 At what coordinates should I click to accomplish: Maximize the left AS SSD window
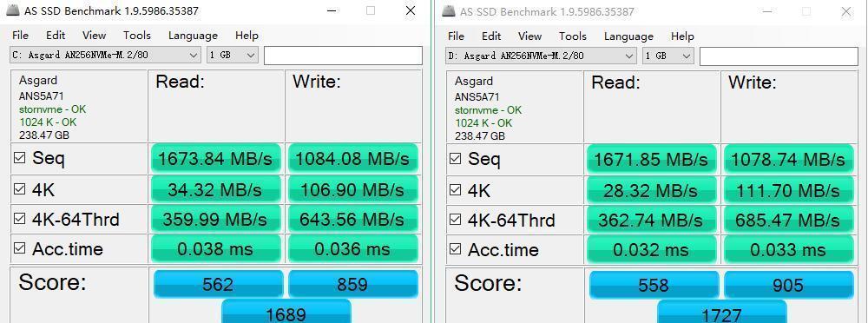click(371, 10)
